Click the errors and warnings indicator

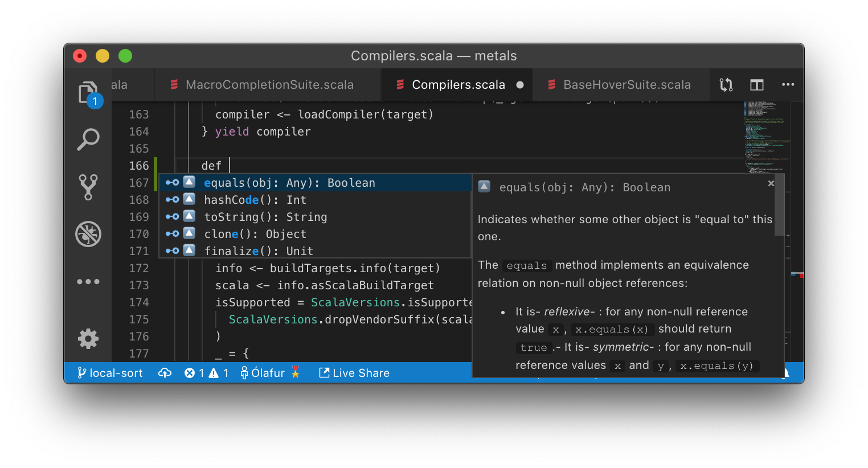tap(207, 373)
